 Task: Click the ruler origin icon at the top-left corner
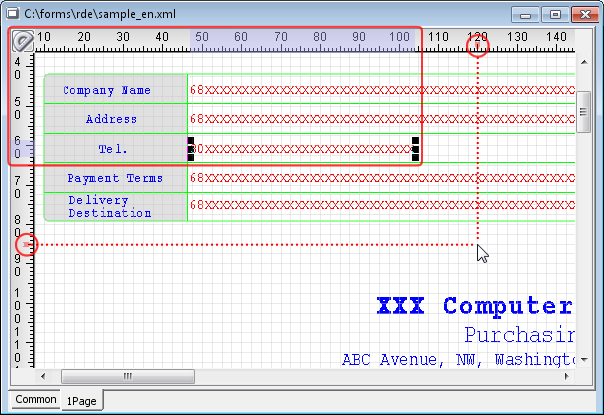pyautogui.click(x=23, y=41)
